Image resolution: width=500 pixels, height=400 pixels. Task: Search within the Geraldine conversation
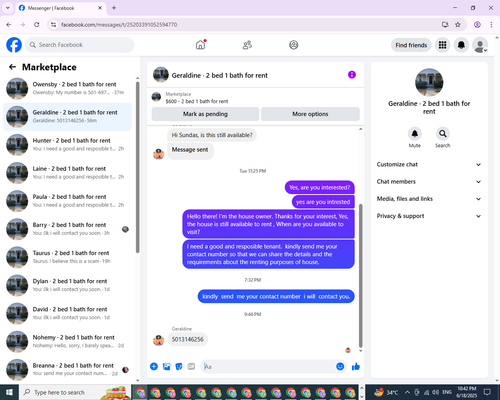(x=442, y=134)
